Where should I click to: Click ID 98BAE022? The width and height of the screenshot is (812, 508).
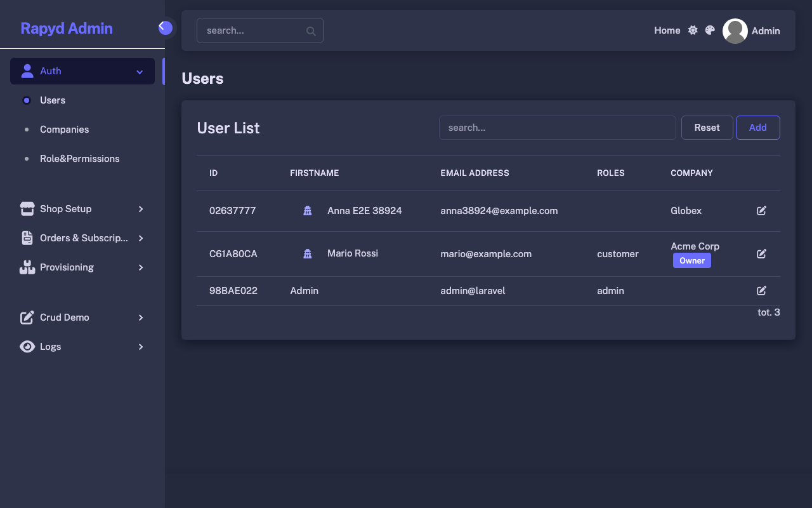pyautogui.click(x=233, y=291)
